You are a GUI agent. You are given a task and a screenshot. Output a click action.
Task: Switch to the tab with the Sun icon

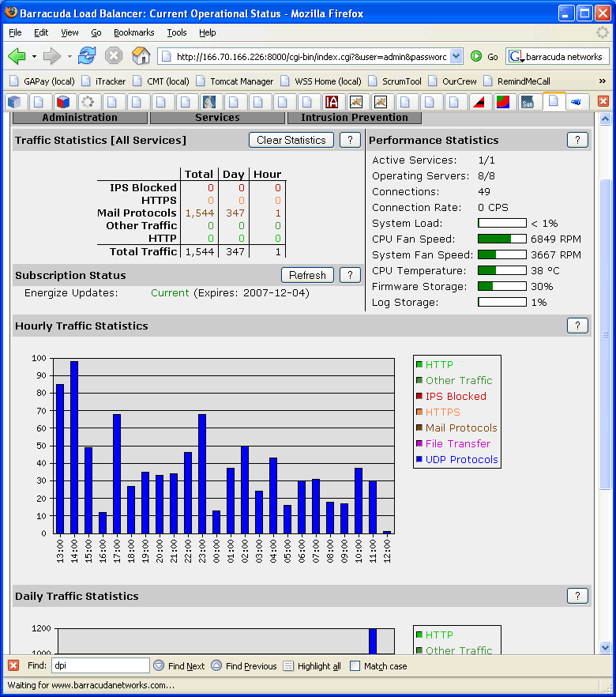528,102
